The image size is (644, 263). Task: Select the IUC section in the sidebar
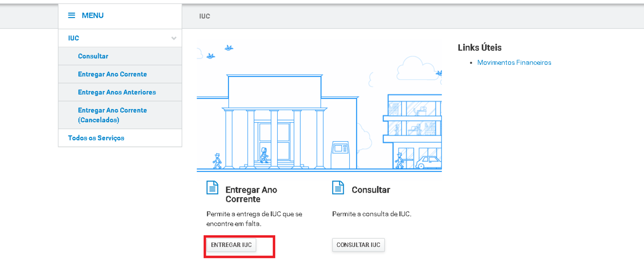[x=74, y=38]
